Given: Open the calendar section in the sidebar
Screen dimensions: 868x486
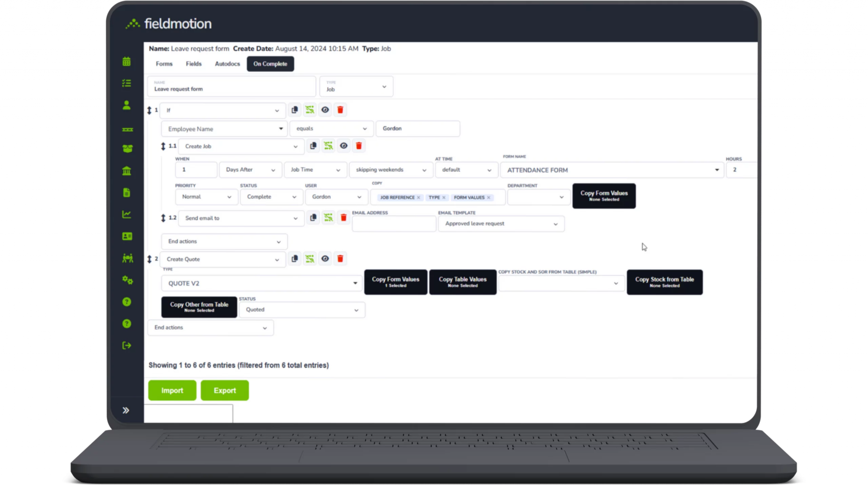Looking at the screenshot, I should coord(126,61).
